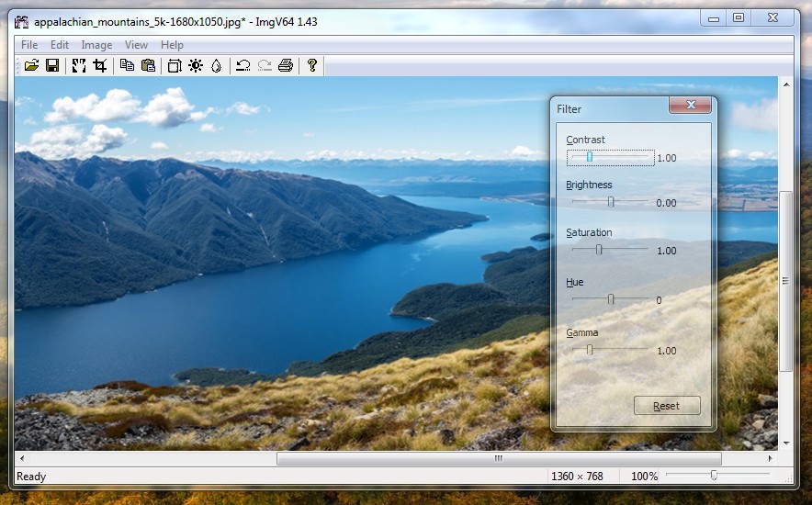The image size is (812, 505).
Task: Click the resize canvas icon
Action: point(174,65)
